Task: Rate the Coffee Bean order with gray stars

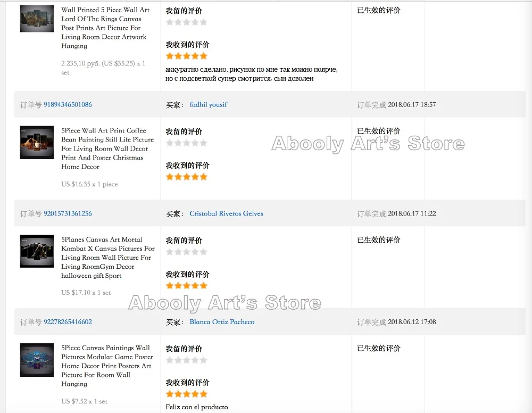Action: [186, 143]
